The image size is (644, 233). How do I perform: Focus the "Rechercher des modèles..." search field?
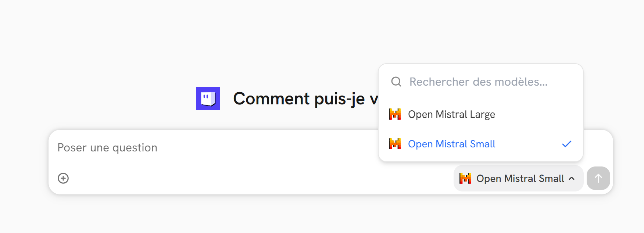tap(478, 82)
